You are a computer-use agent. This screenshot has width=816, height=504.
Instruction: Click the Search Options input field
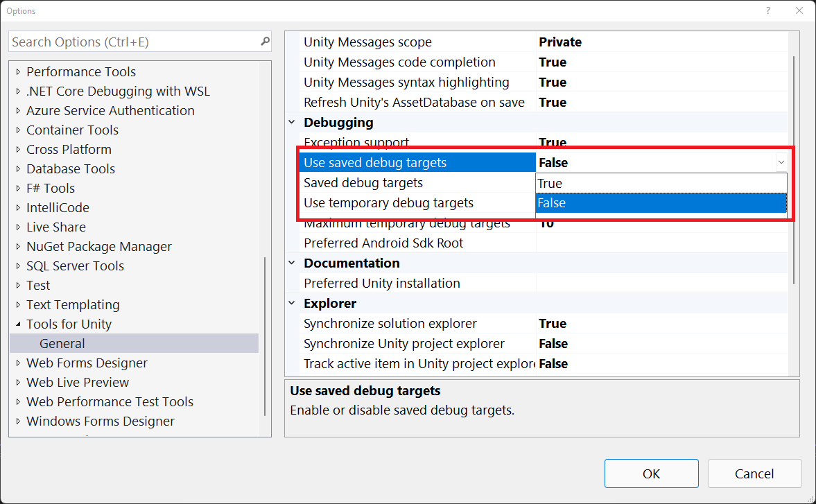coord(132,42)
